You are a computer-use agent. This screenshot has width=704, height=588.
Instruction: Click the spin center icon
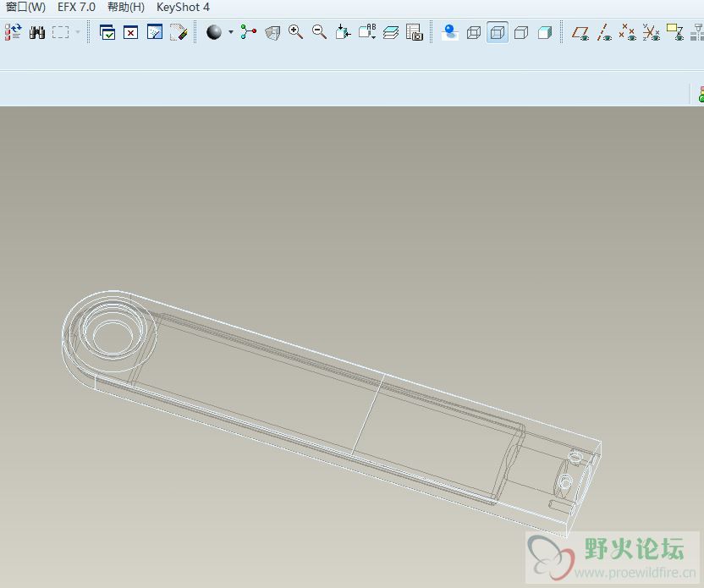point(248,32)
